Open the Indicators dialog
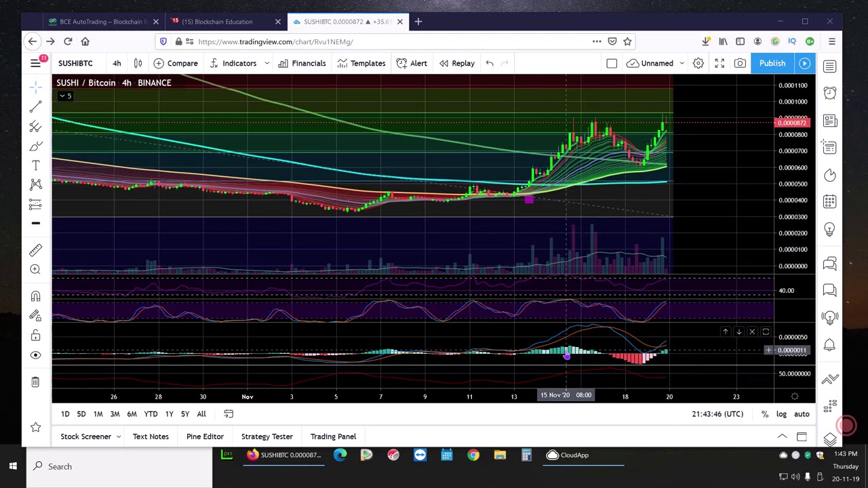The width and height of the screenshot is (868, 488). click(x=233, y=63)
